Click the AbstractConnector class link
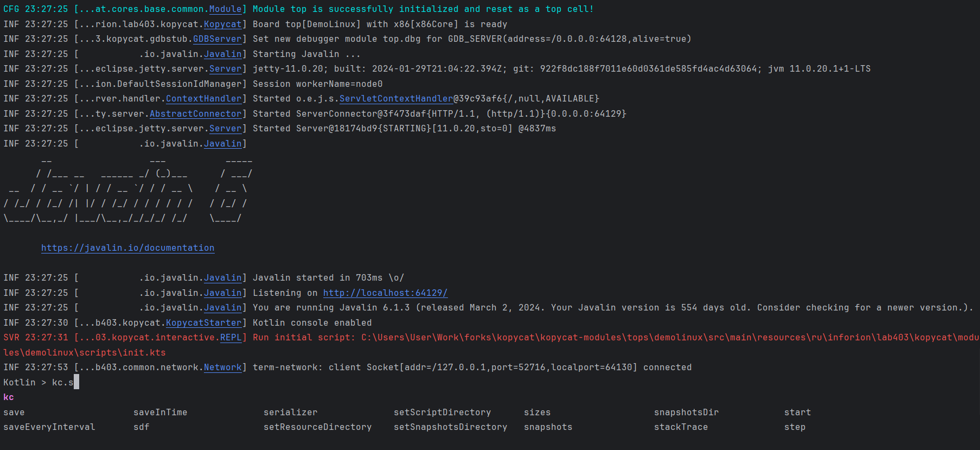This screenshot has height=450, width=980. click(x=196, y=114)
